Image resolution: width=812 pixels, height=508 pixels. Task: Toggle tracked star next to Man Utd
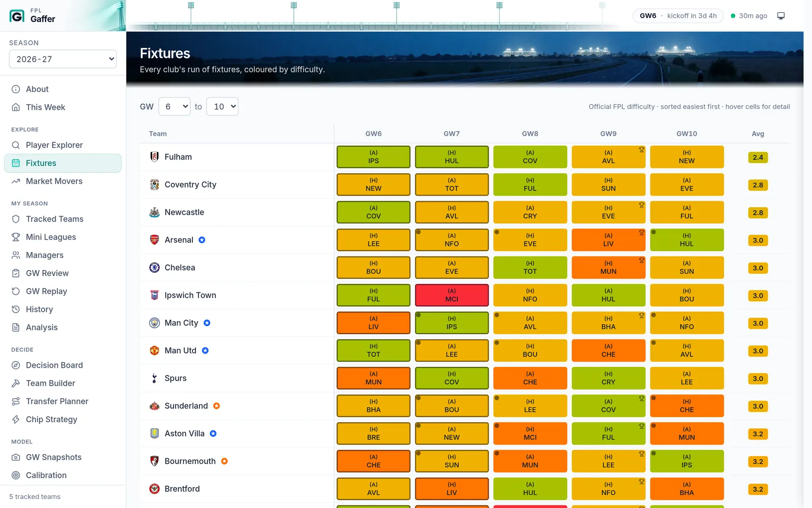tap(206, 351)
